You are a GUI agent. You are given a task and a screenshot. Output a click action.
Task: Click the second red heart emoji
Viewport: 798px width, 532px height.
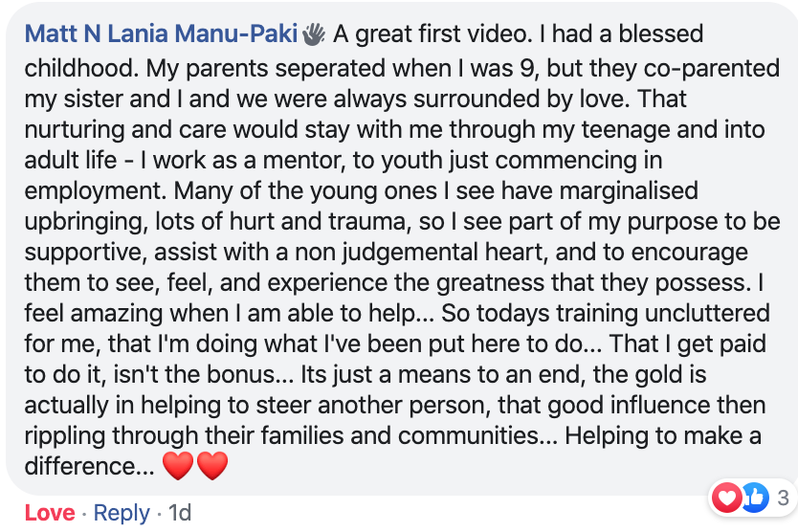pyautogui.click(x=212, y=465)
